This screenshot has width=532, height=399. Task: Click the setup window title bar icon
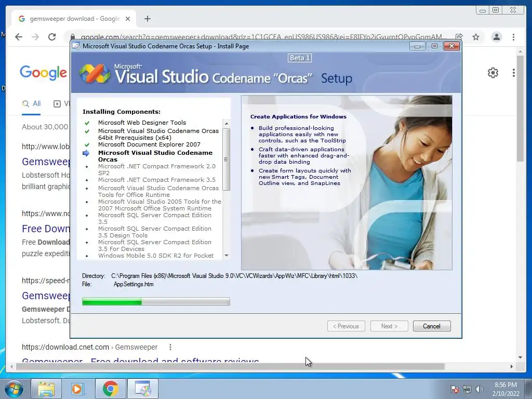[x=76, y=46]
